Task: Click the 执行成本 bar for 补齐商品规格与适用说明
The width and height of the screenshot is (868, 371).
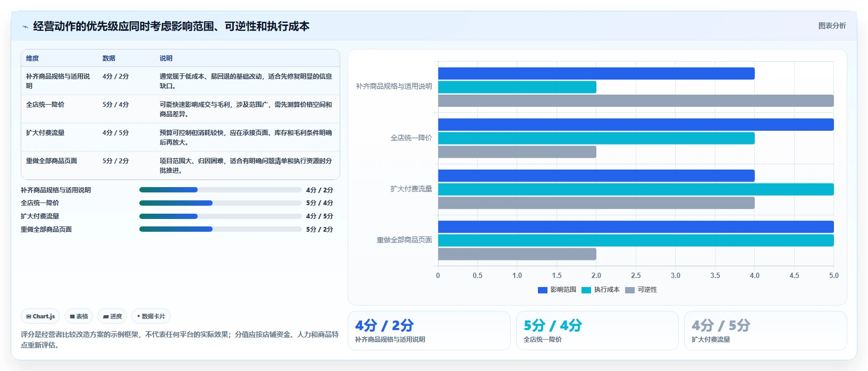Action: click(x=517, y=87)
